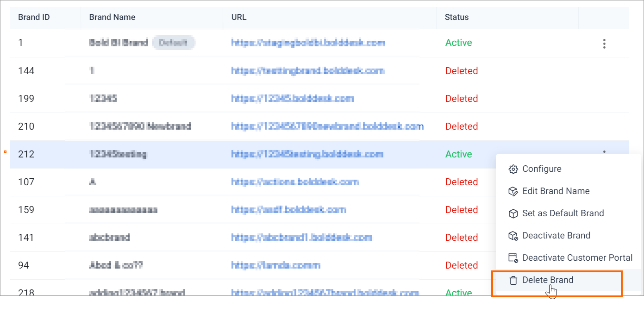Select Deactivate Customer Portal option
The height and width of the screenshot is (326, 644).
(569, 258)
